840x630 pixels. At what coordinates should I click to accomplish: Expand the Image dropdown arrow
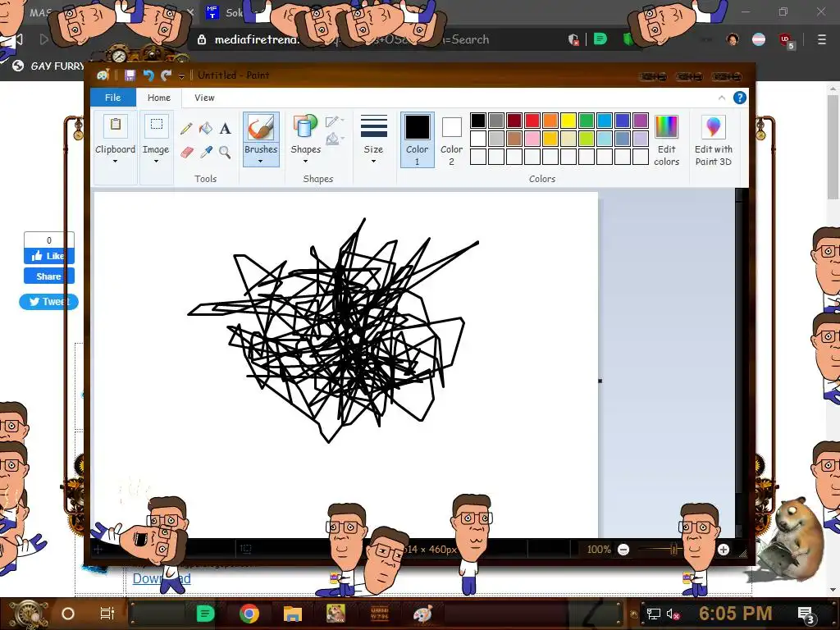pyautogui.click(x=156, y=162)
